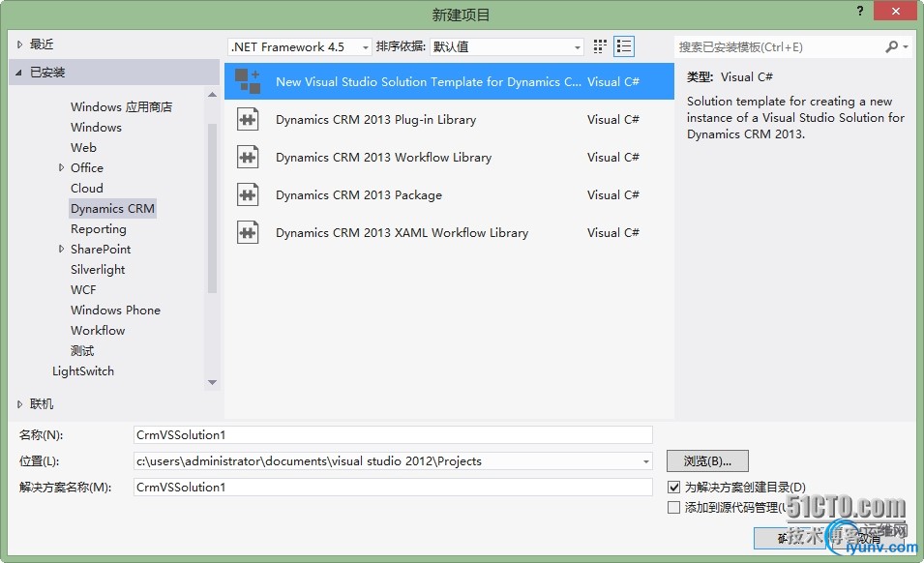Click the Dynamics CRM 2013 Package icon
This screenshot has height=563, width=924.
[x=248, y=194]
